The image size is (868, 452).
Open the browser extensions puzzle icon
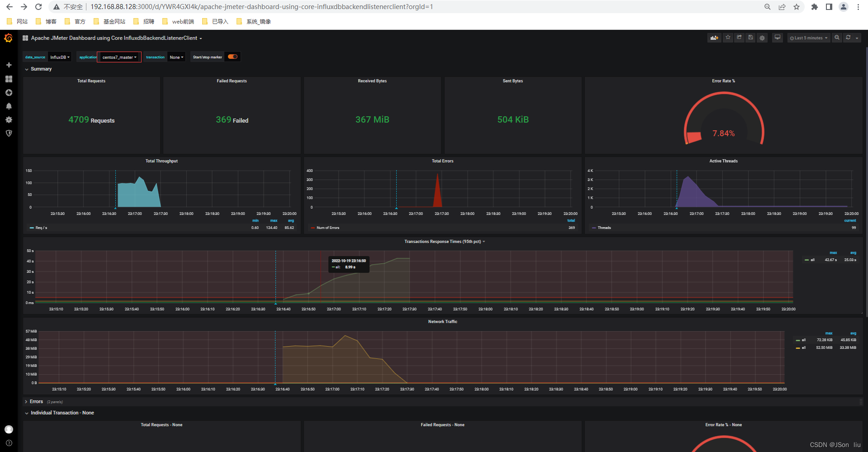click(815, 7)
